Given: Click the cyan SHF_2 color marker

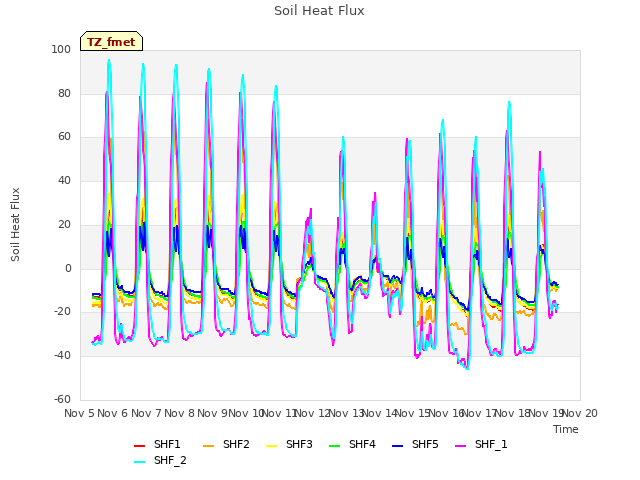Looking at the screenshot, I should (x=140, y=461).
